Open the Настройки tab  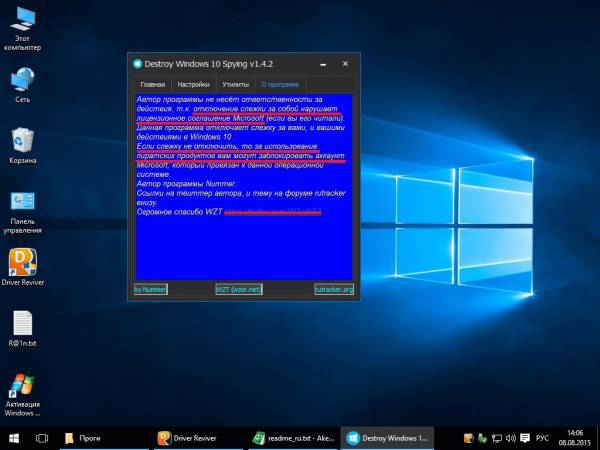pos(193,85)
